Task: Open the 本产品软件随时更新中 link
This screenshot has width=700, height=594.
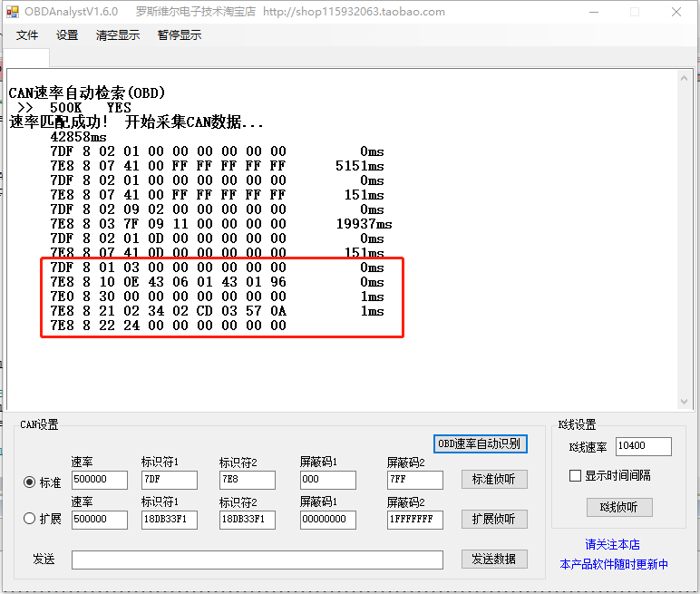Action: pyautogui.click(x=614, y=564)
